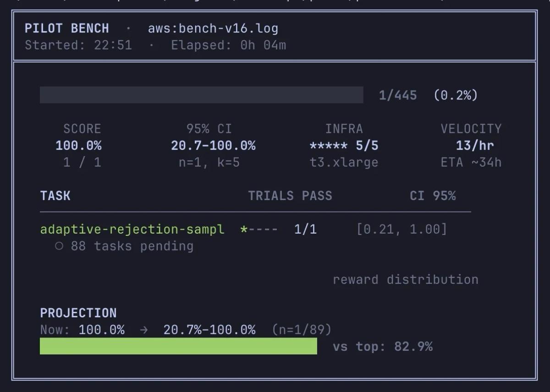
Task: Click the TASK column header
Action: 55,196
